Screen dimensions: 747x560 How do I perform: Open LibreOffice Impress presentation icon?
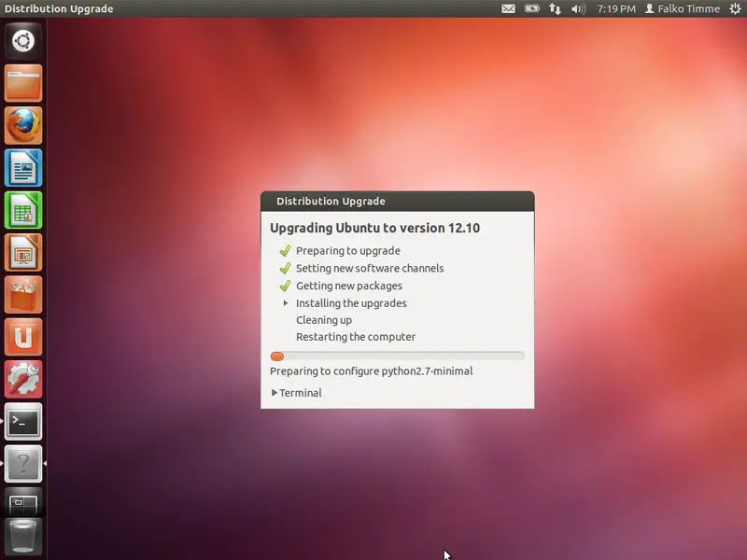point(23,252)
